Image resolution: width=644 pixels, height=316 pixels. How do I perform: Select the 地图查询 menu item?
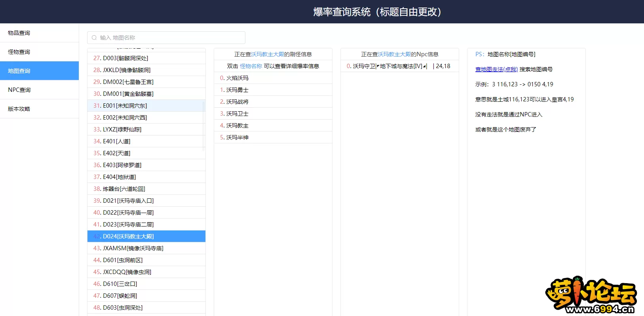tap(40, 71)
